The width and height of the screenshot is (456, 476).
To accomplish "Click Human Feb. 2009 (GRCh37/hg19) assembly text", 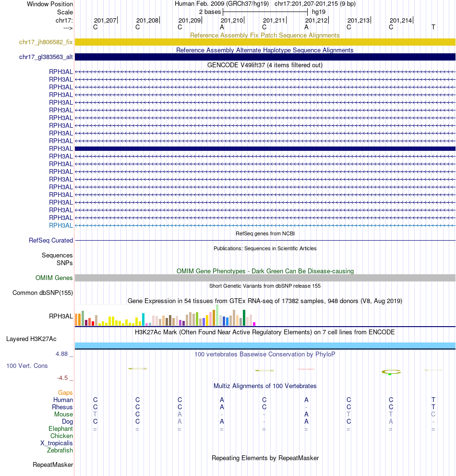I will pyautogui.click(x=222, y=4).
